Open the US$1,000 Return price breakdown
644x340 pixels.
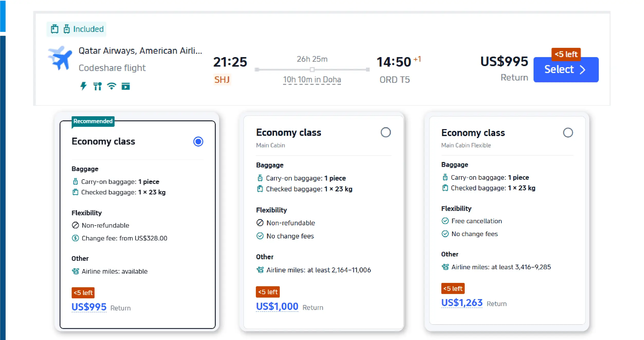(x=277, y=307)
